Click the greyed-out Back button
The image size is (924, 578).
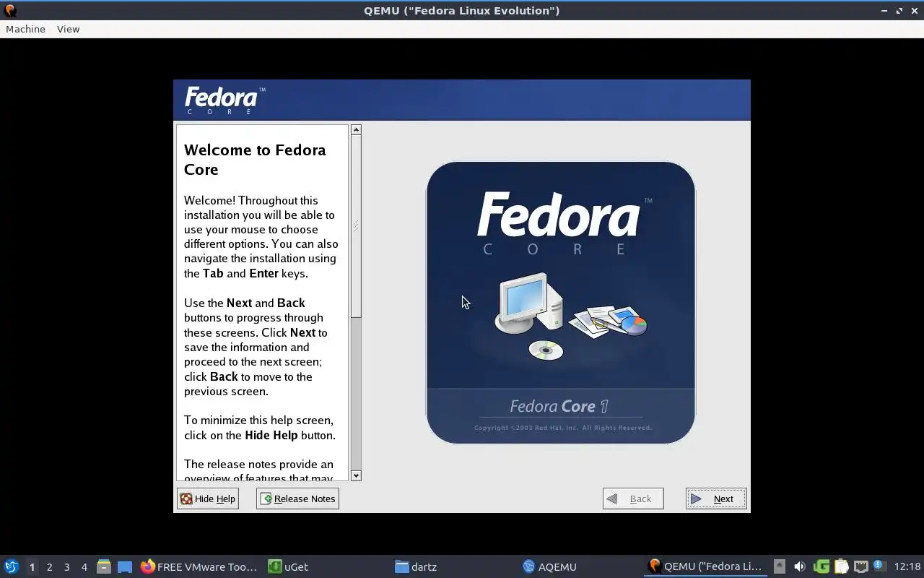[633, 499]
